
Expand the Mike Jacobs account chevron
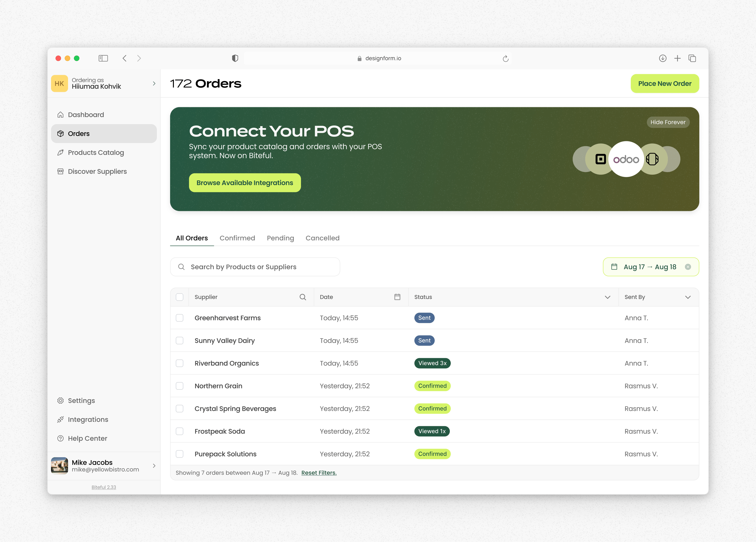154,466
